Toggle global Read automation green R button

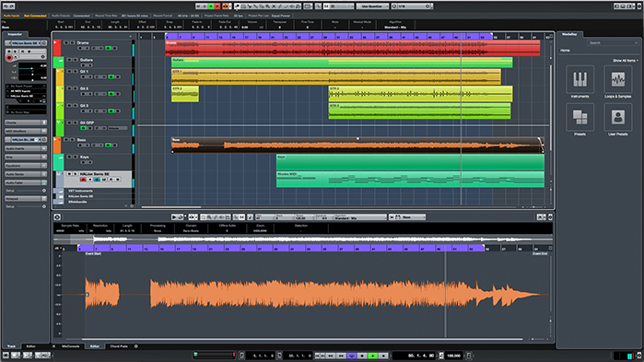click(211, 6)
